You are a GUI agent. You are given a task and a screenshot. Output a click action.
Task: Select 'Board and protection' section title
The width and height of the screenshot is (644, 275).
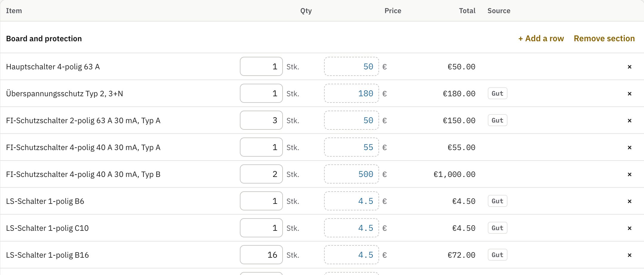pyautogui.click(x=44, y=39)
